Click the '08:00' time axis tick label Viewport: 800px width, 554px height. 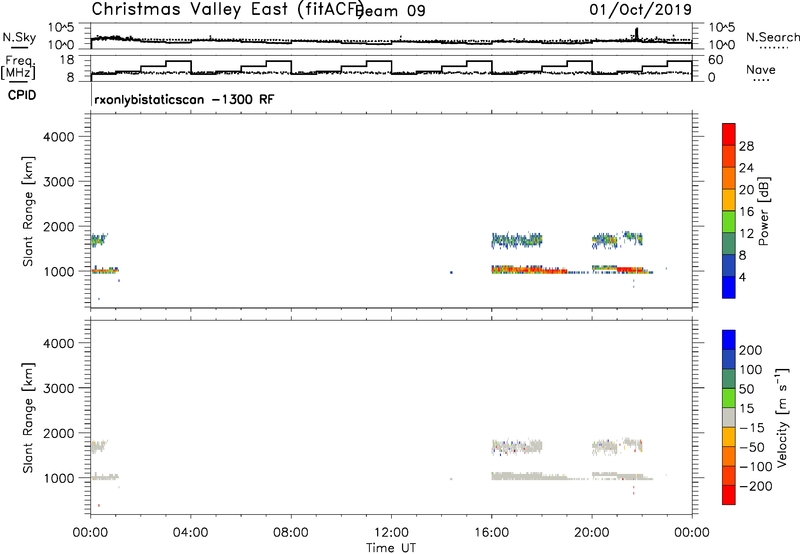(291, 533)
